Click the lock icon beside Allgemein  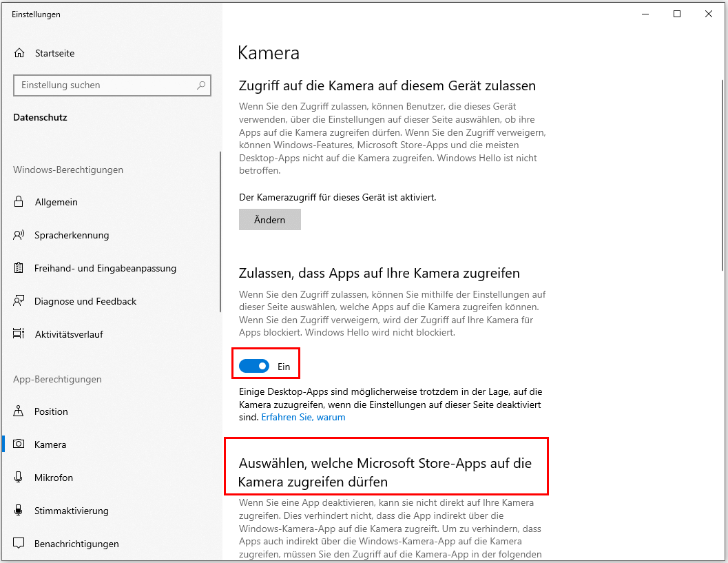[x=19, y=202]
